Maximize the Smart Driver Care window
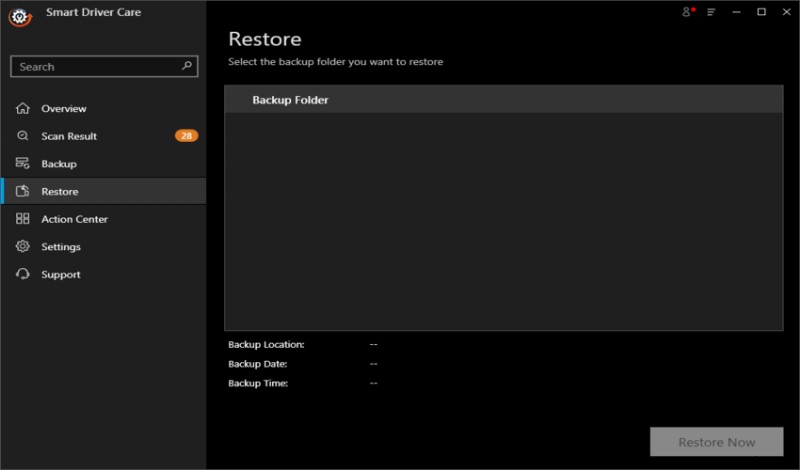 click(761, 12)
